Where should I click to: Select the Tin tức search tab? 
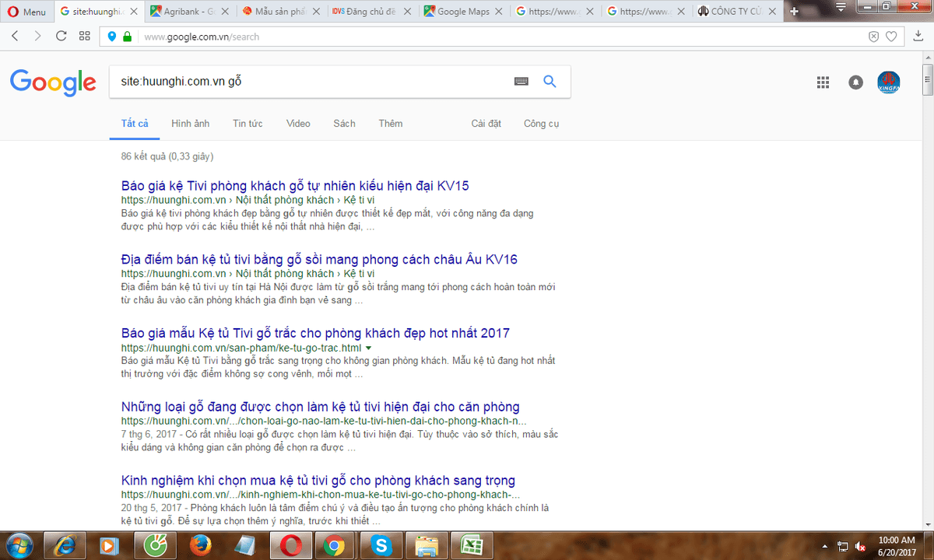tap(248, 124)
